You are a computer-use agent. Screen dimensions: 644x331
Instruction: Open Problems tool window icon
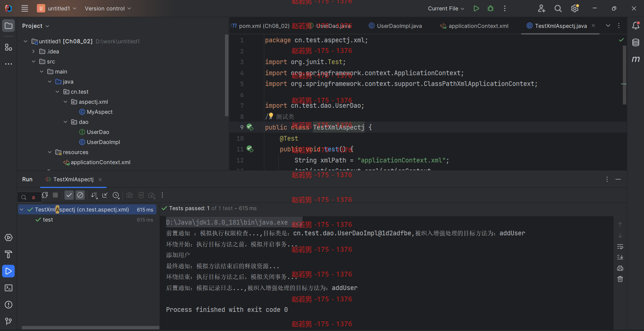click(8, 305)
